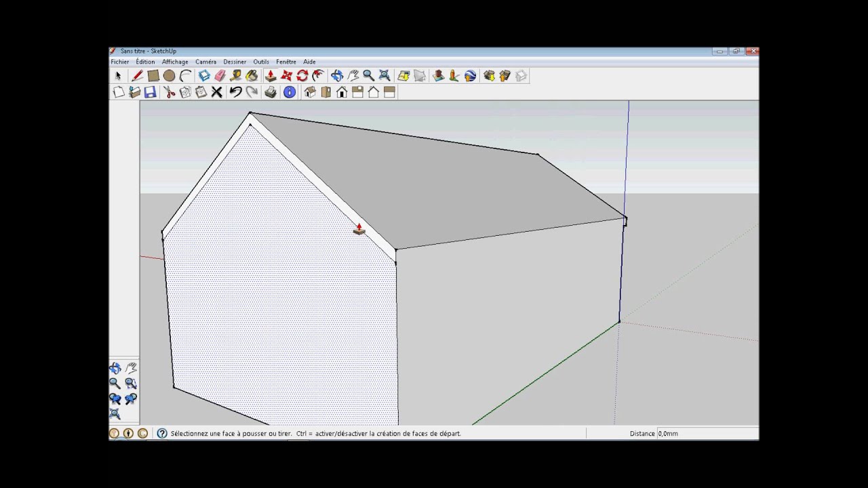The image size is (868, 488).
Task: Select the Move tool with red arrows
Action: coord(286,76)
